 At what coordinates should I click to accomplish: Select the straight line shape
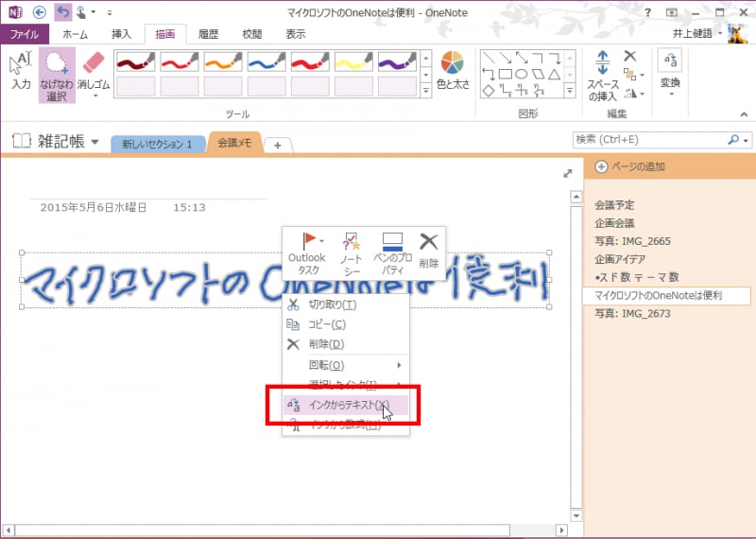[x=489, y=58]
